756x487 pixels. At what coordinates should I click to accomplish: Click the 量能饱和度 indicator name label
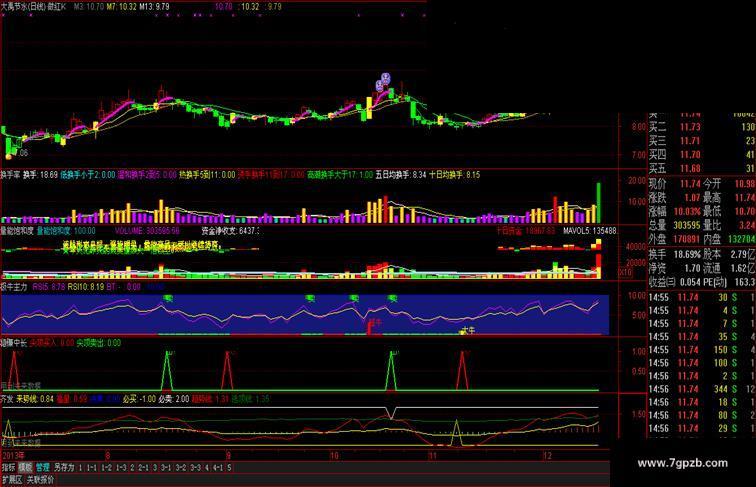pyautogui.click(x=17, y=230)
